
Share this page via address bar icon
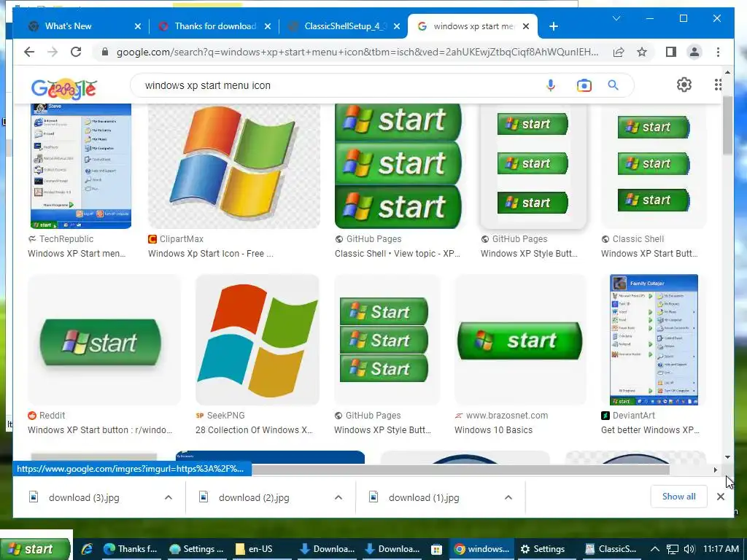[x=619, y=52]
